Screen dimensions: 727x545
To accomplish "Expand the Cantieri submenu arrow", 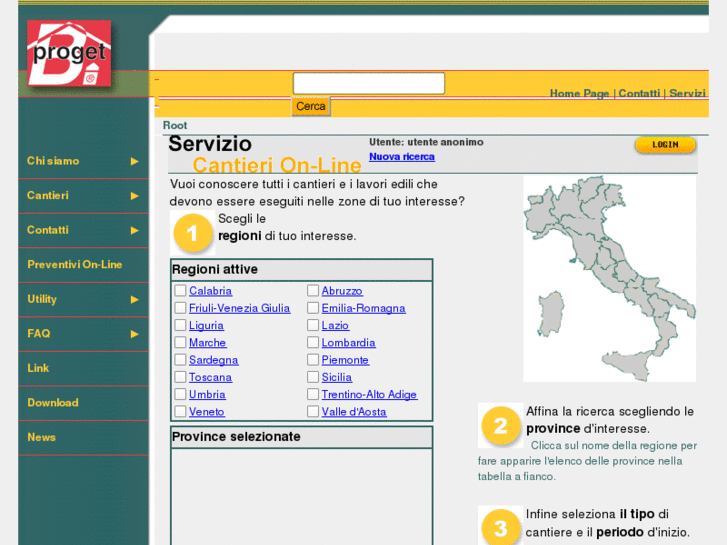I will coord(134,196).
